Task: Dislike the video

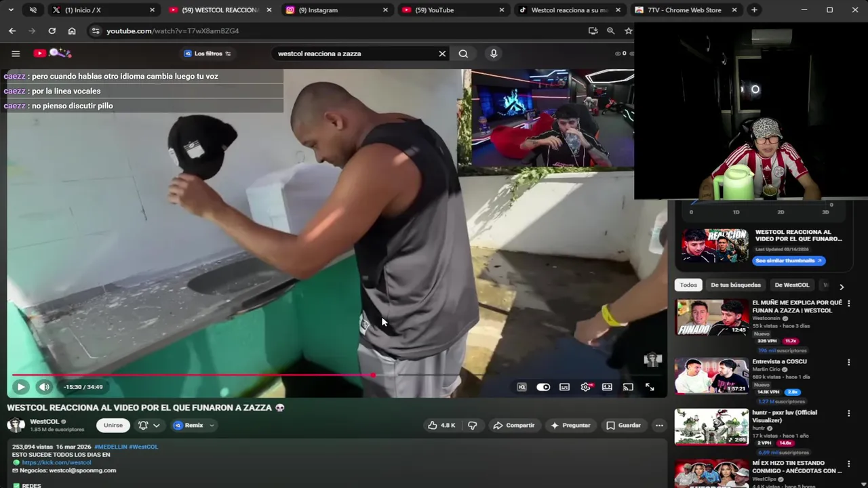Action: click(473, 426)
